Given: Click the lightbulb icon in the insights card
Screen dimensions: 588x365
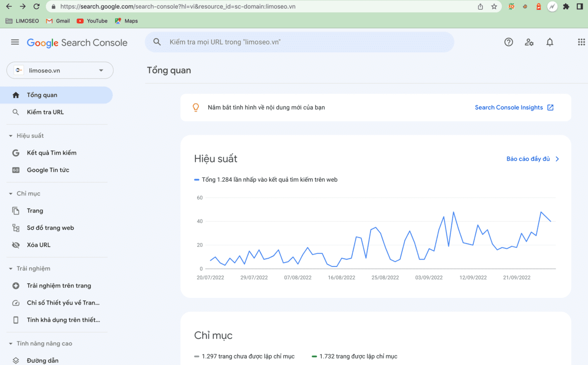Looking at the screenshot, I should 196,107.
